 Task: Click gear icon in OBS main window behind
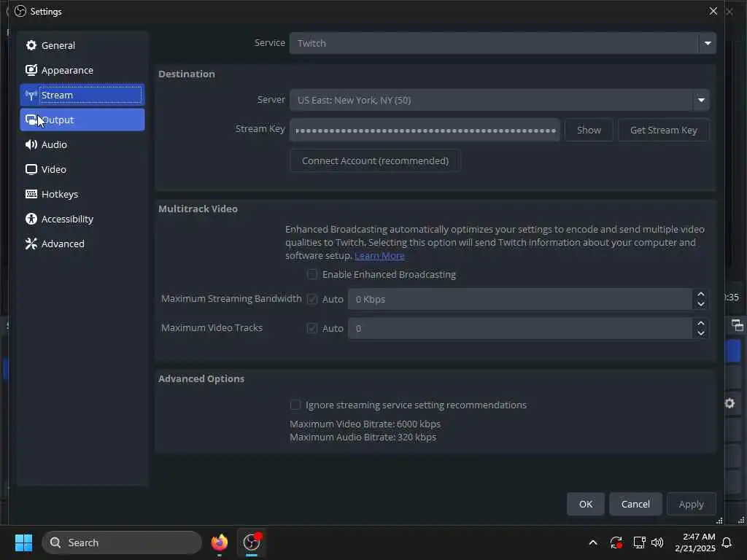tap(729, 403)
